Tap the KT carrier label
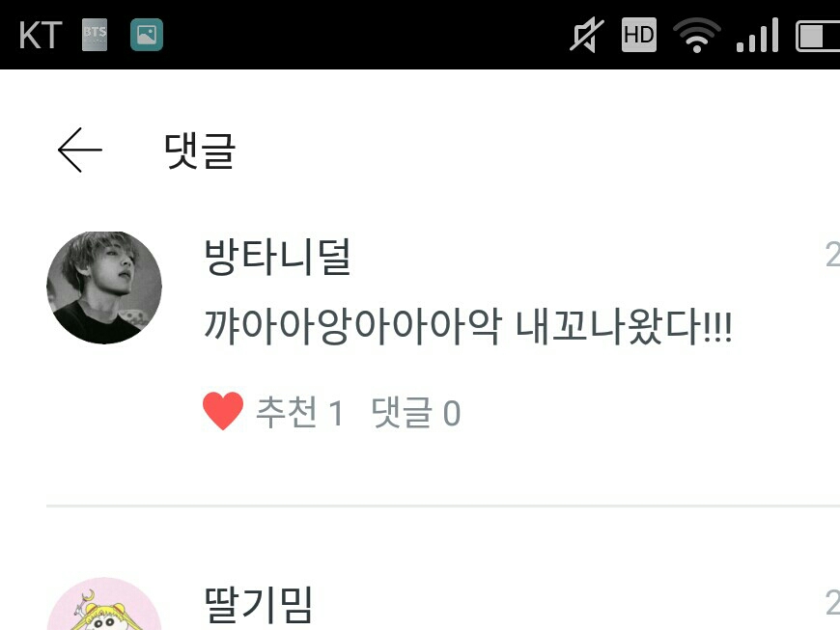 click(41, 36)
